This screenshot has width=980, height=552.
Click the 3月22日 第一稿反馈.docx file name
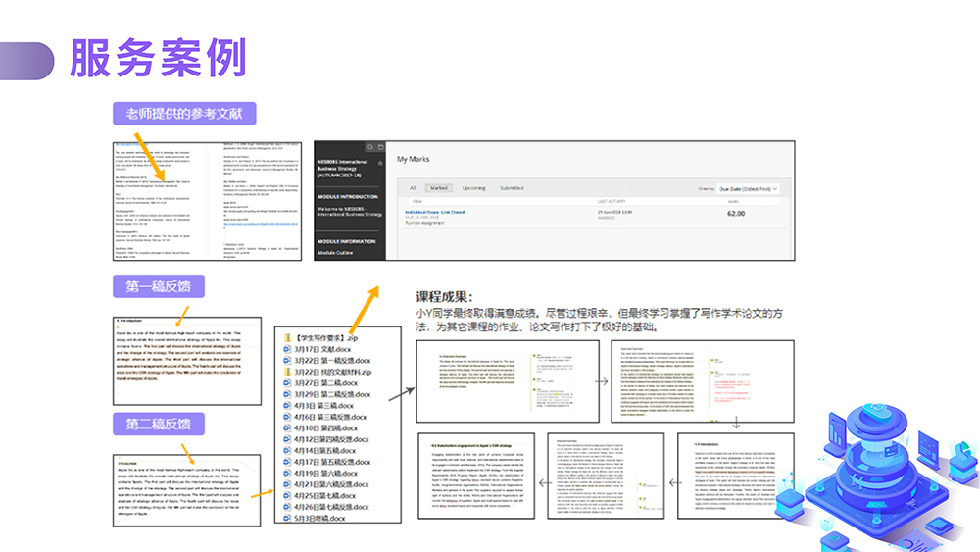332,360
